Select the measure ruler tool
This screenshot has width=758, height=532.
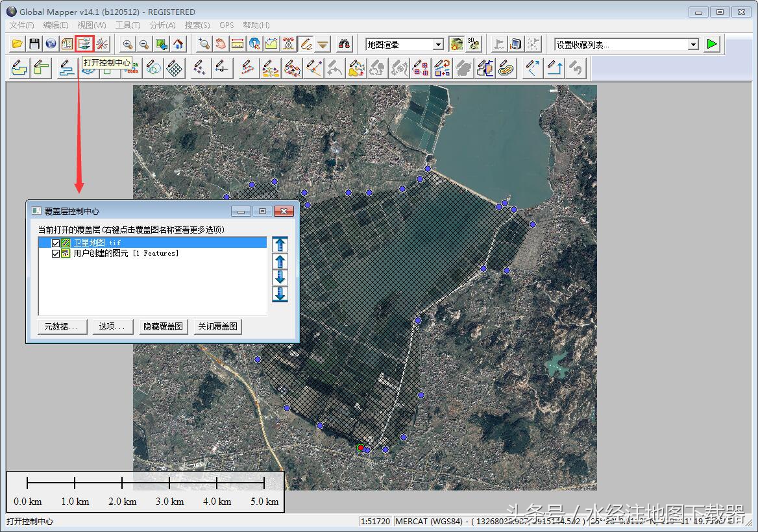(x=238, y=44)
